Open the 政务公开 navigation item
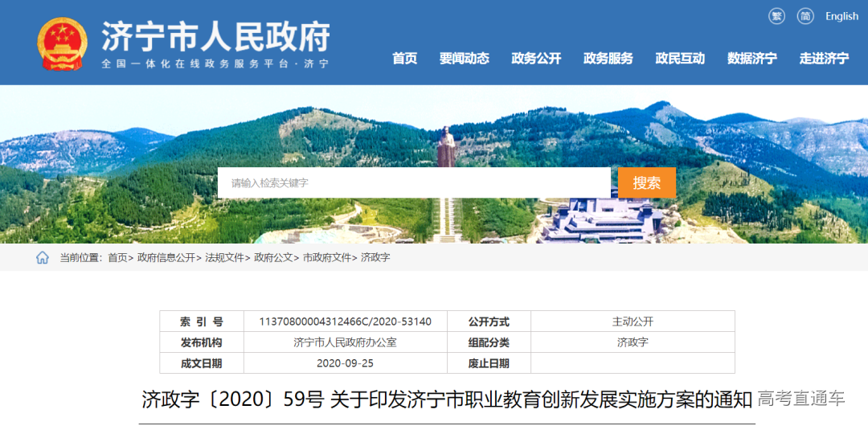The width and height of the screenshot is (868, 430). 536,59
